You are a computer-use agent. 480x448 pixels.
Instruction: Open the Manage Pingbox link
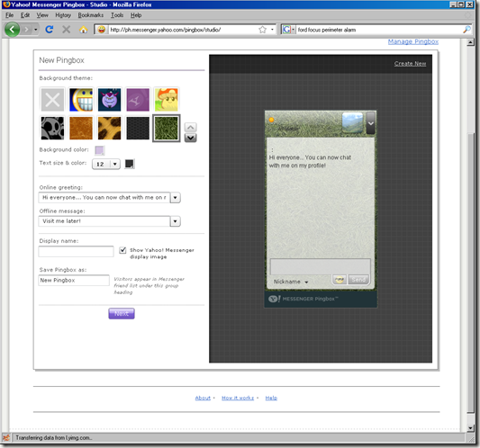coord(413,41)
